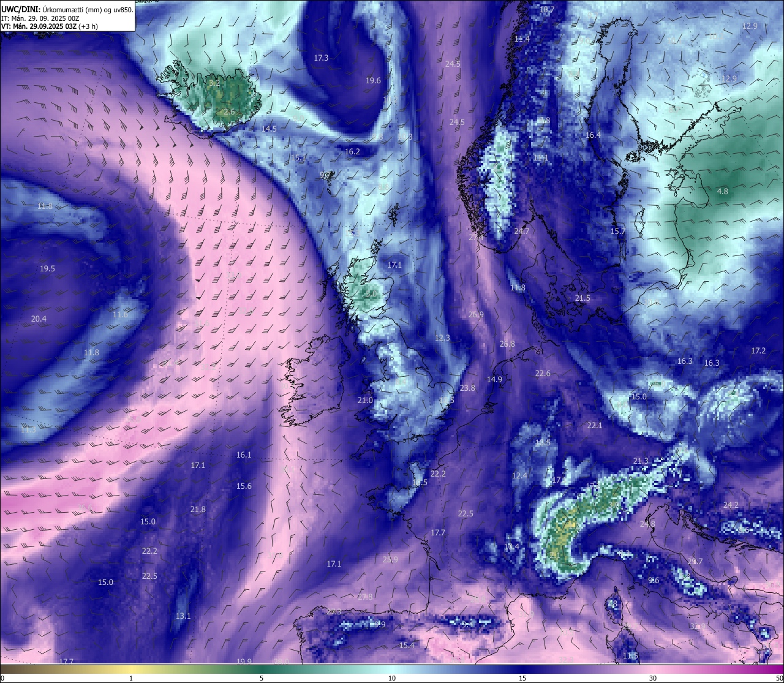
Task: Click the UWC/DINI Úrkomumætti title text
Action: [x=67, y=9]
